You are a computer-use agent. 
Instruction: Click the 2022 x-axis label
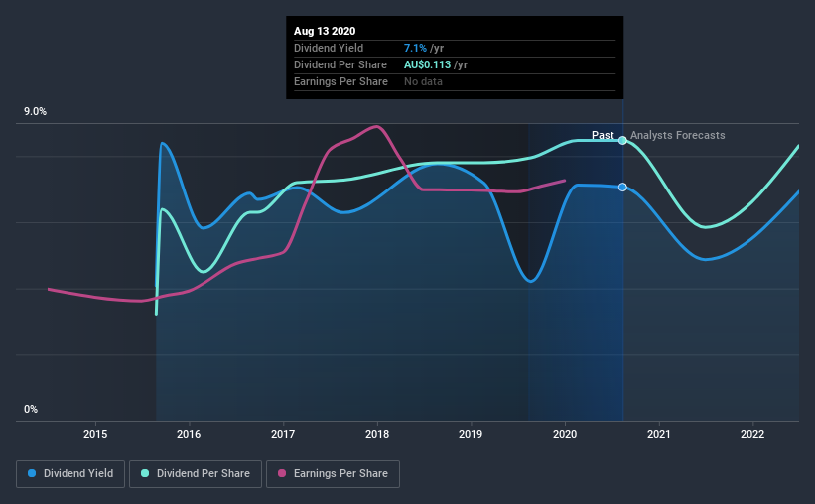click(752, 434)
